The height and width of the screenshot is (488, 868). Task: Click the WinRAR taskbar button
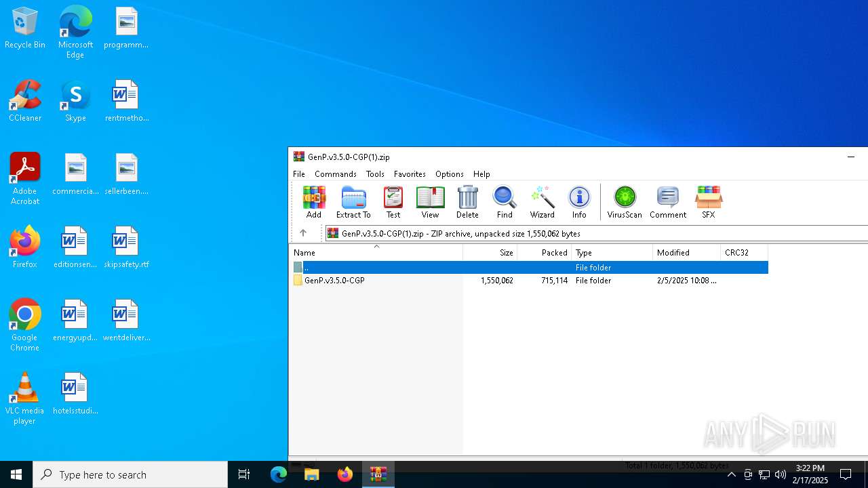pos(378,474)
